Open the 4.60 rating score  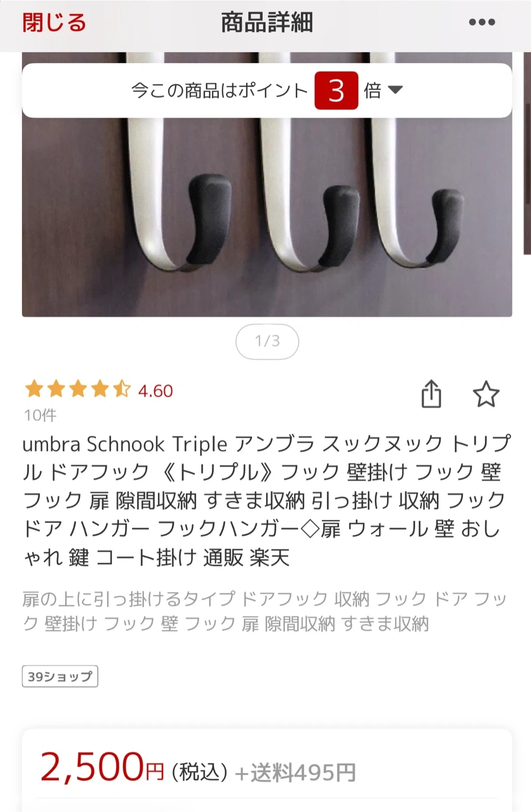coord(156,391)
